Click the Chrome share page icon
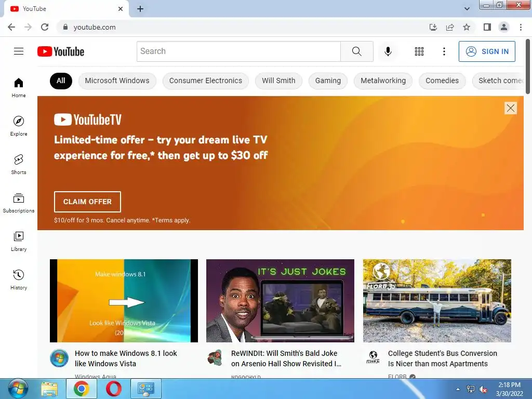The height and width of the screenshot is (399, 532). coord(450,27)
